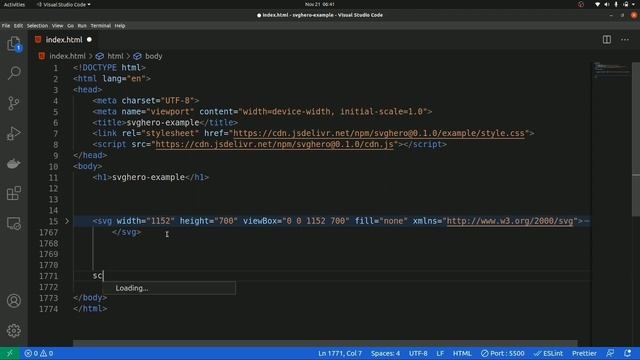Click the index.html file icon in breadcrumb
Image resolution: width=640 pixels, height=360 pixels.
[42, 56]
